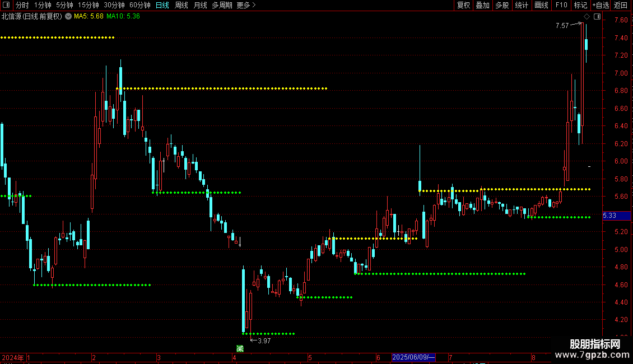Add stock to watchlist via +自选

click(601, 5)
